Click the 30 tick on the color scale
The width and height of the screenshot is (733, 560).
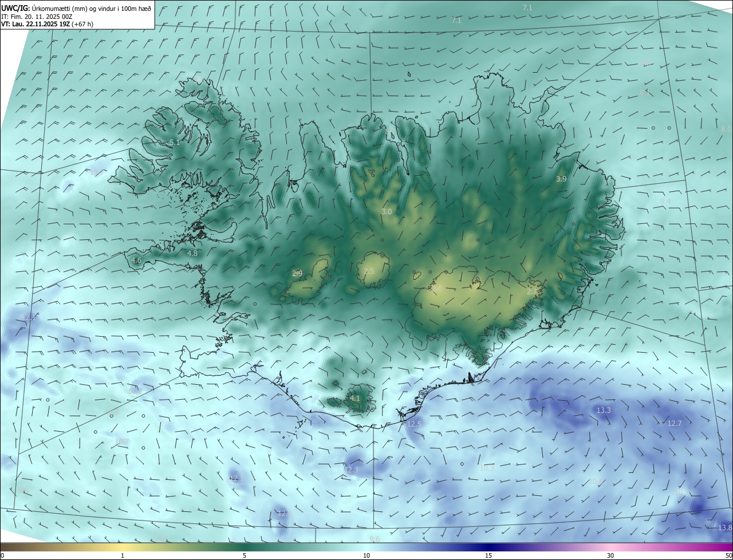point(610,555)
